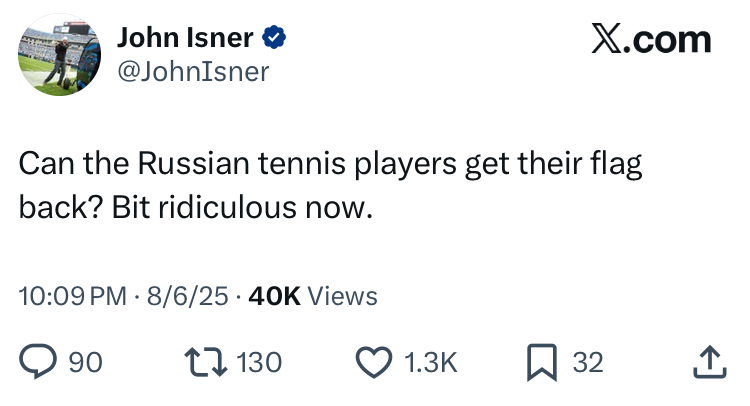Like the tweet with the heart icon

tap(376, 361)
